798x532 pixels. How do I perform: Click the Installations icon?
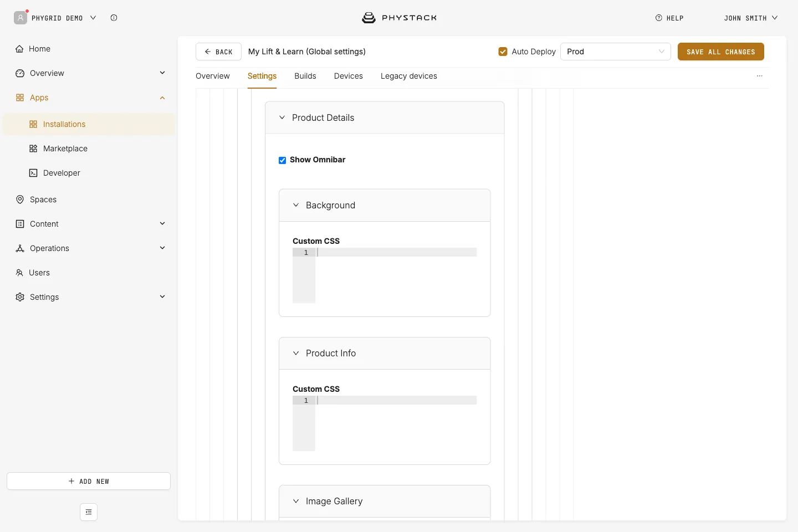point(33,124)
